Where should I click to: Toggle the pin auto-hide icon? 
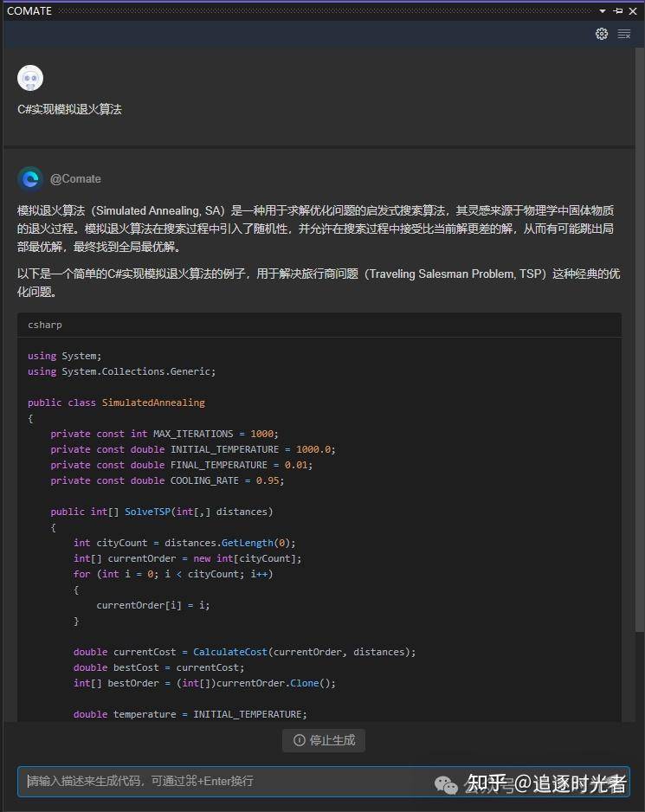tap(617, 11)
